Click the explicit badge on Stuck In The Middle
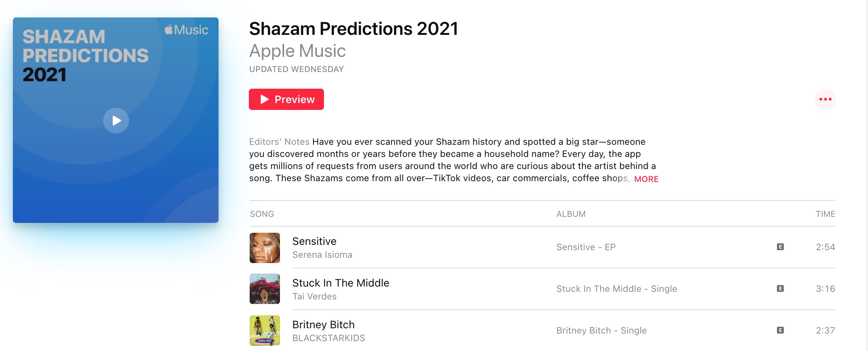 pos(780,289)
